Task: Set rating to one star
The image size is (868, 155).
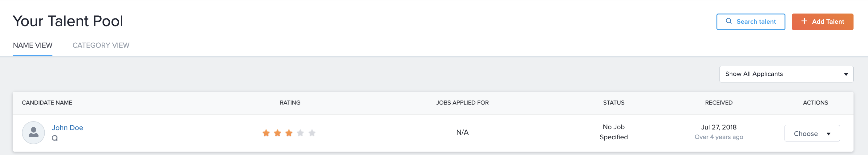Action: pos(266,133)
